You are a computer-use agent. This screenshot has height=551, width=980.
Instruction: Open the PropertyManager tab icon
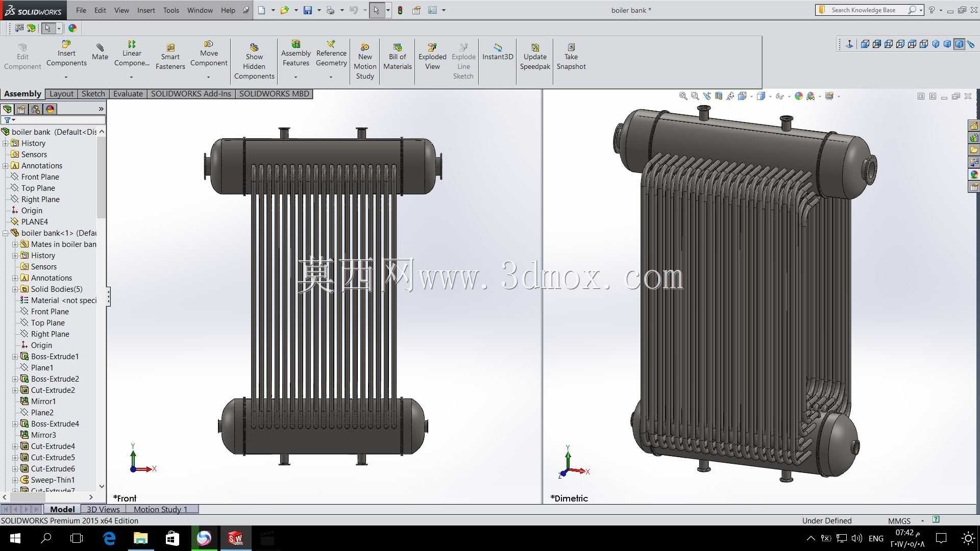click(21, 109)
